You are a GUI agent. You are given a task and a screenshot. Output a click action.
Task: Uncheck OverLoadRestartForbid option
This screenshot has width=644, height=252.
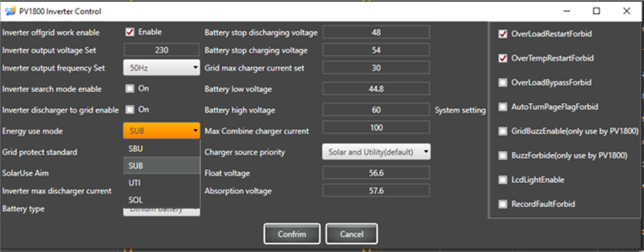pyautogui.click(x=503, y=34)
